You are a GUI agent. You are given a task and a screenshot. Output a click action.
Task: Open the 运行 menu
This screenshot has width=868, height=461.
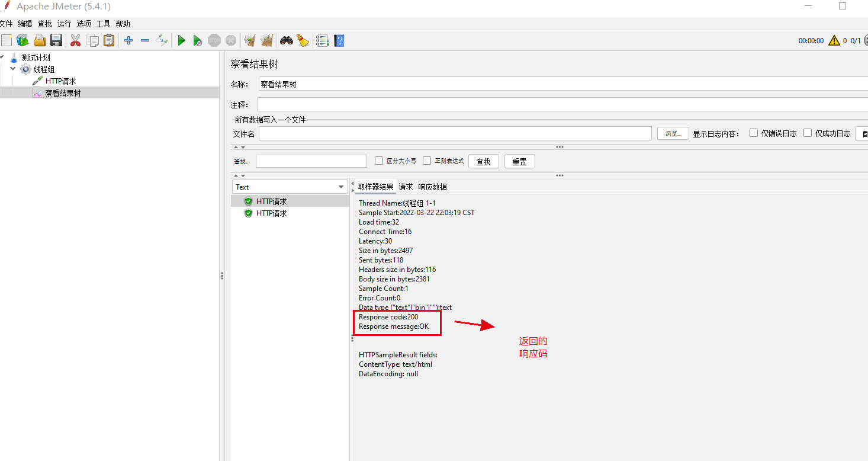point(64,24)
